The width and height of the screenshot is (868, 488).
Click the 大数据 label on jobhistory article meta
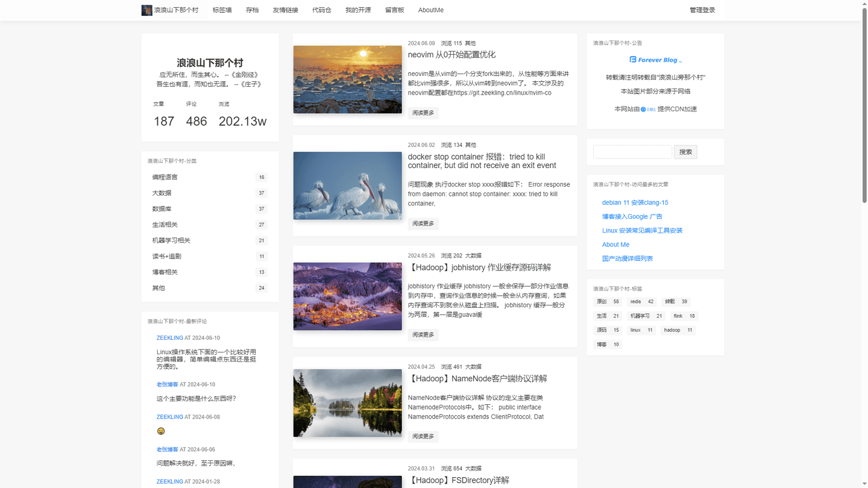tap(473, 255)
